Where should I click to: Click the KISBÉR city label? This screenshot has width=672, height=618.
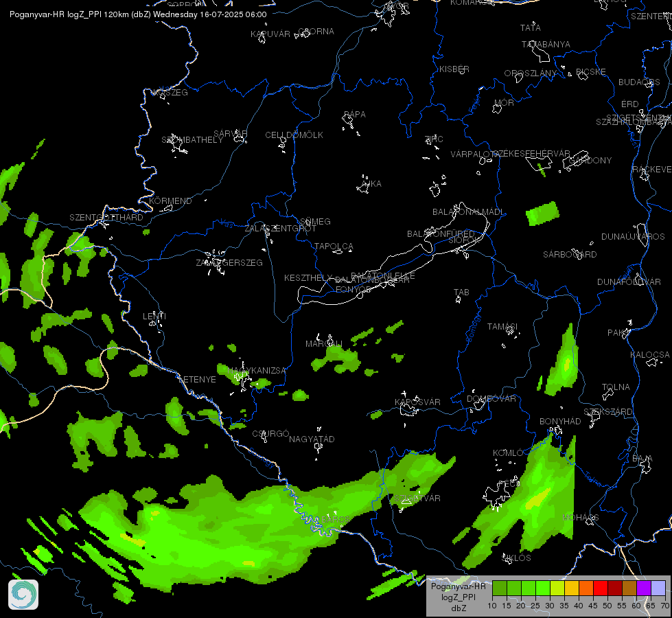click(x=454, y=69)
